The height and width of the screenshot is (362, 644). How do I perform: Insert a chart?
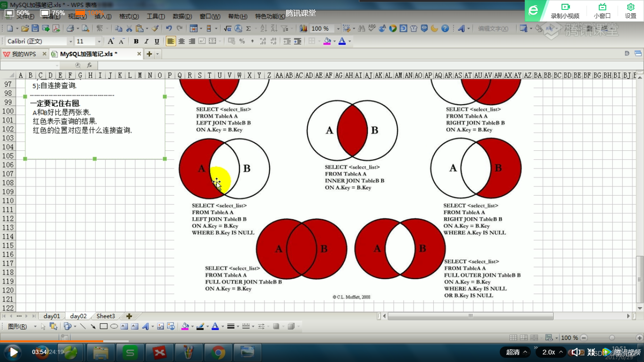point(303,29)
